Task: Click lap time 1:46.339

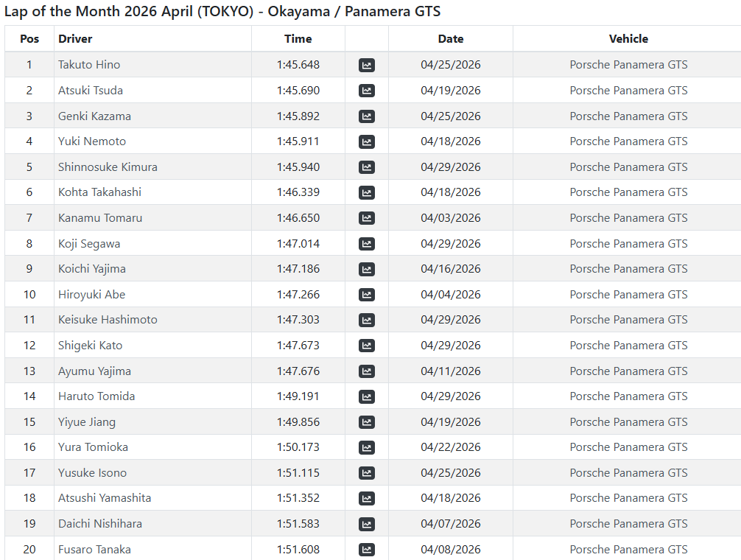Action: pyautogui.click(x=298, y=192)
